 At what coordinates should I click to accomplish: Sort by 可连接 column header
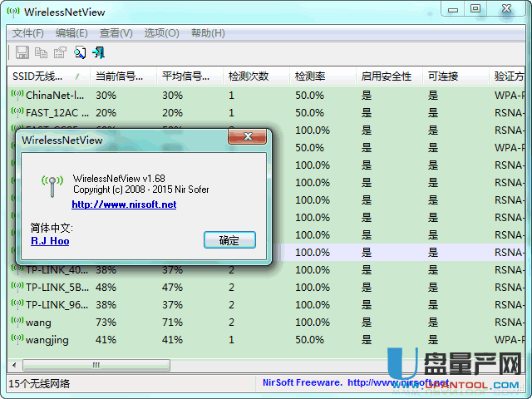point(456,76)
